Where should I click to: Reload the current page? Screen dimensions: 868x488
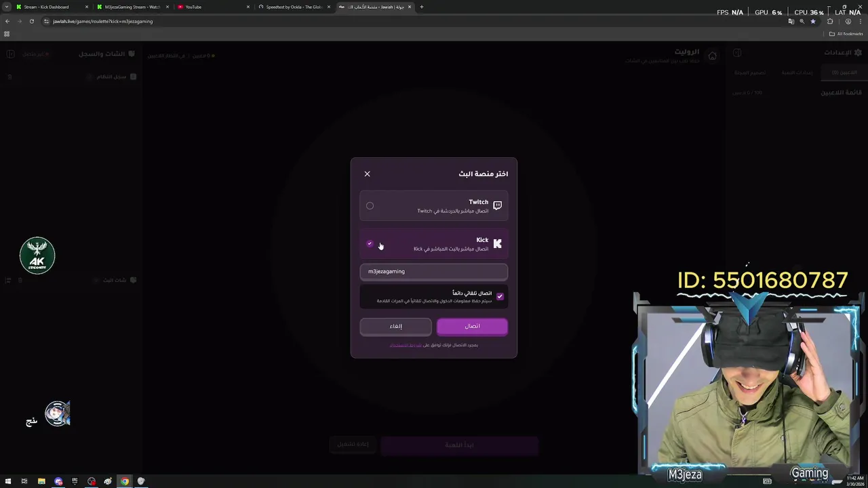pyautogui.click(x=31, y=21)
